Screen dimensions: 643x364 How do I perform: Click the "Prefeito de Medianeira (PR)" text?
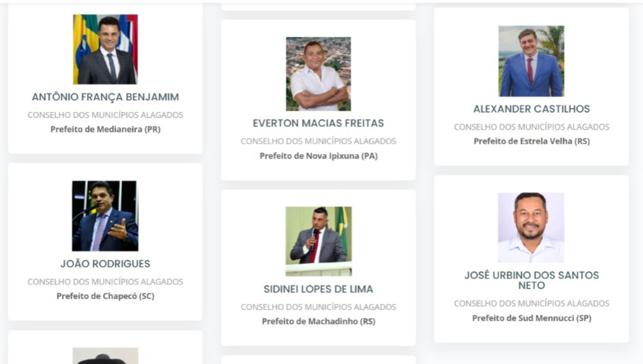coord(105,130)
